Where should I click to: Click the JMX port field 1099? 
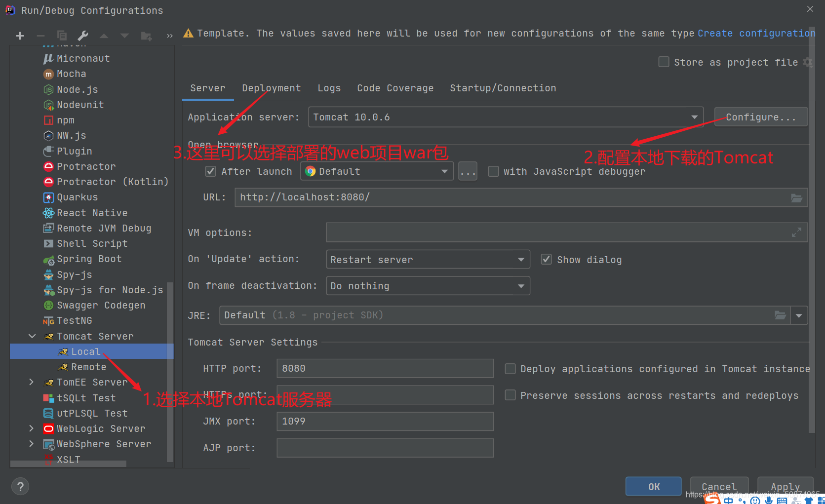(385, 421)
